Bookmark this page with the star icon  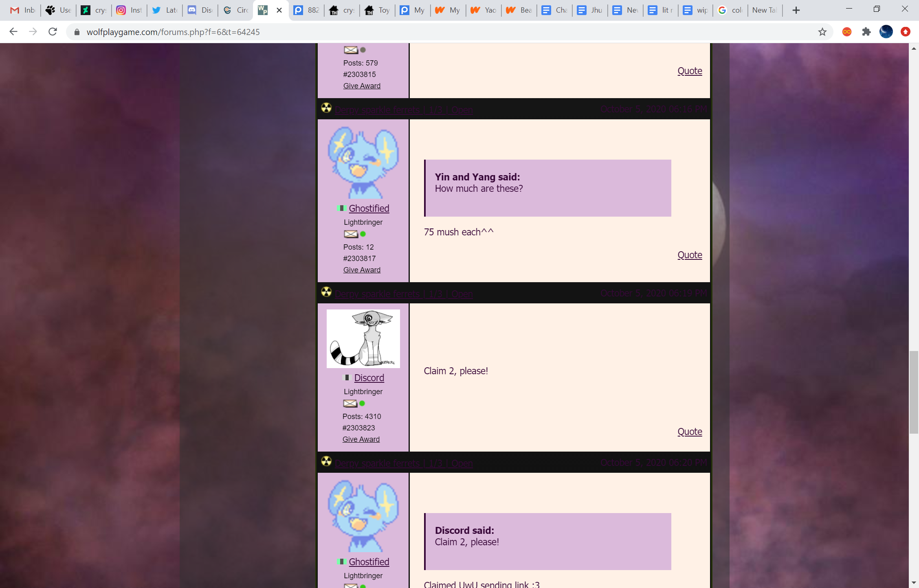(822, 32)
